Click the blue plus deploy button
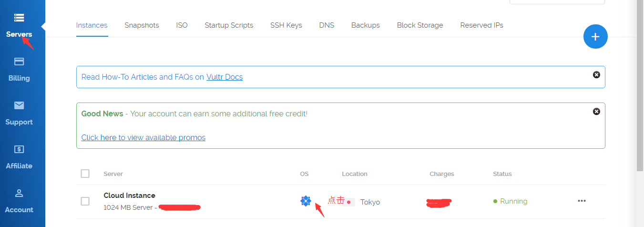 595,37
